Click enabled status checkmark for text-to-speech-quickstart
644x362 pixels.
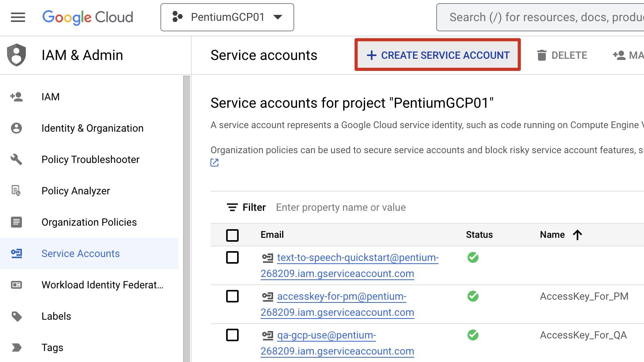(x=473, y=257)
